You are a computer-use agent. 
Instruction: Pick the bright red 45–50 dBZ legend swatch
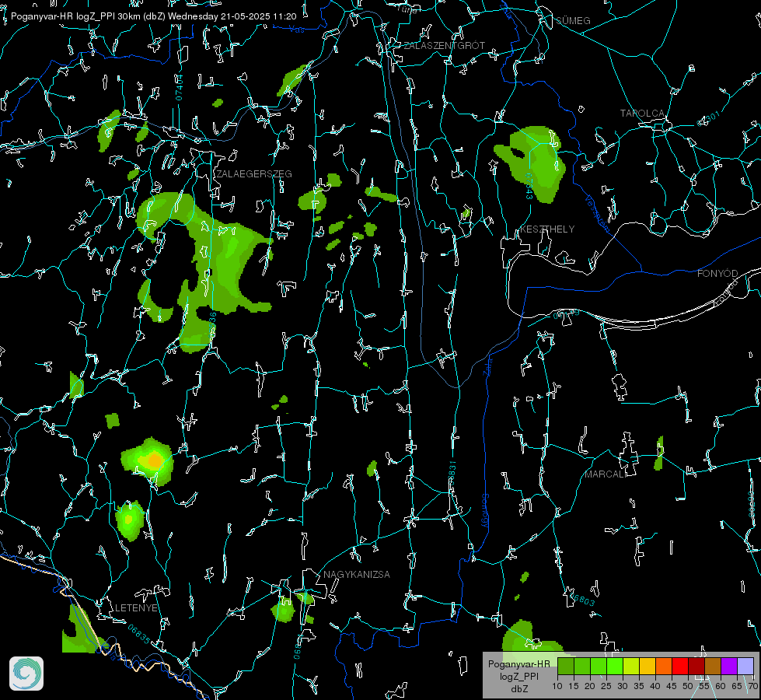click(680, 666)
